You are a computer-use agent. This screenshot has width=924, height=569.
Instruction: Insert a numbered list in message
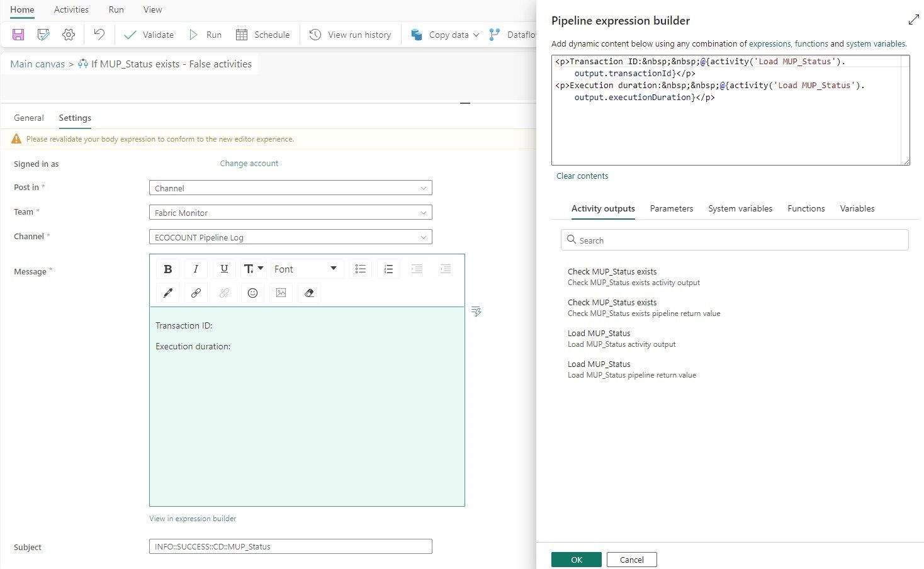click(x=388, y=269)
